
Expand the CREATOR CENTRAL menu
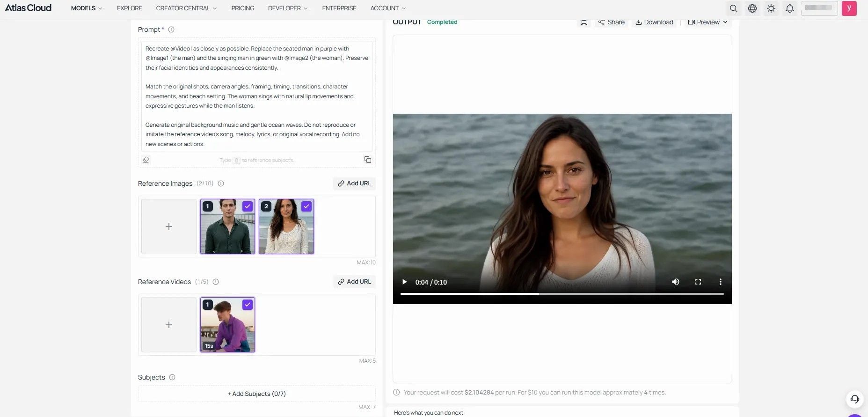(186, 8)
